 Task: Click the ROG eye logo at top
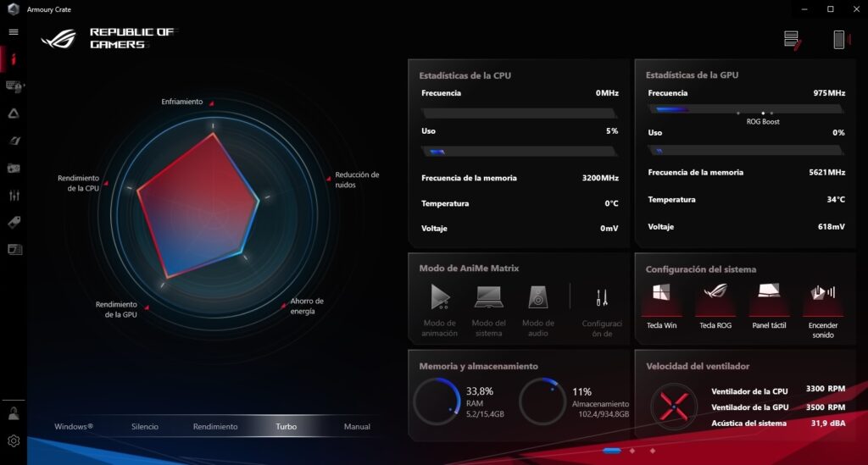pyautogui.click(x=58, y=39)
